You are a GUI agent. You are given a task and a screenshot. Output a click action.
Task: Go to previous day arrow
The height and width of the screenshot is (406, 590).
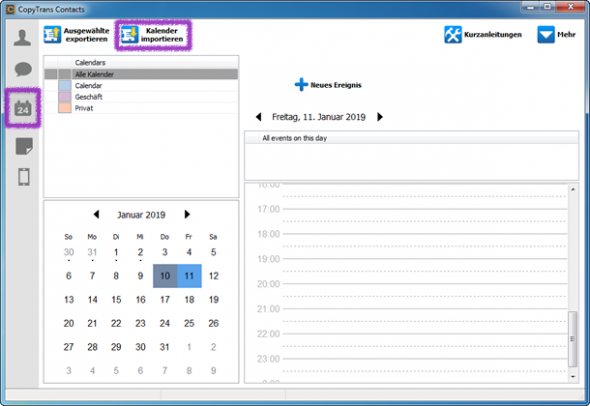point(259,117)
